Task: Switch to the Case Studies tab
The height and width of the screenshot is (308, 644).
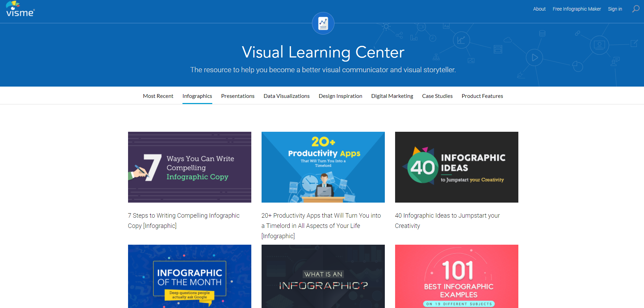Action: click(x=437, y=96)
